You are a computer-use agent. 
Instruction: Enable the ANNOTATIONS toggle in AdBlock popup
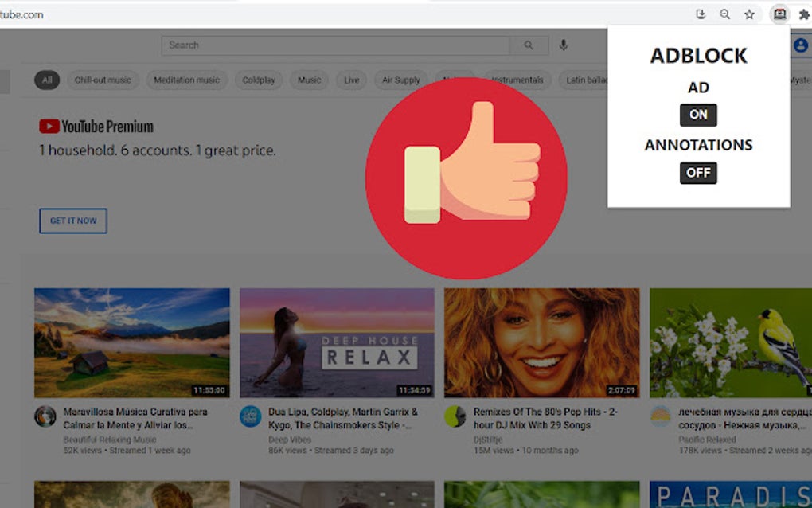pos(697,174)
